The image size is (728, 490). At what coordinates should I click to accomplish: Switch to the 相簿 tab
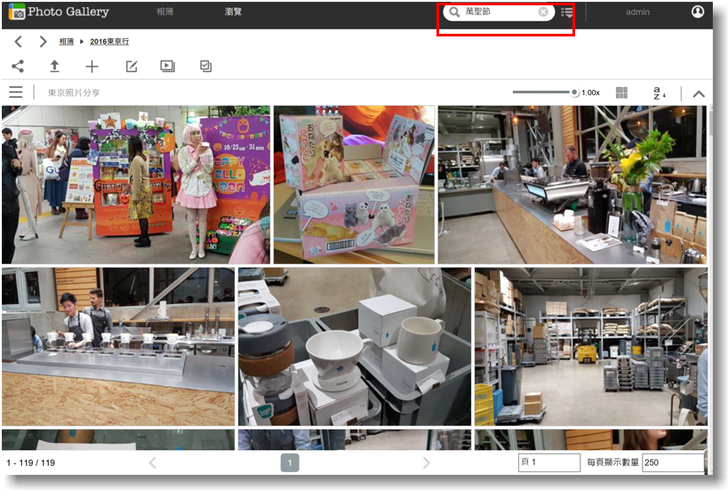click(165, 12)
